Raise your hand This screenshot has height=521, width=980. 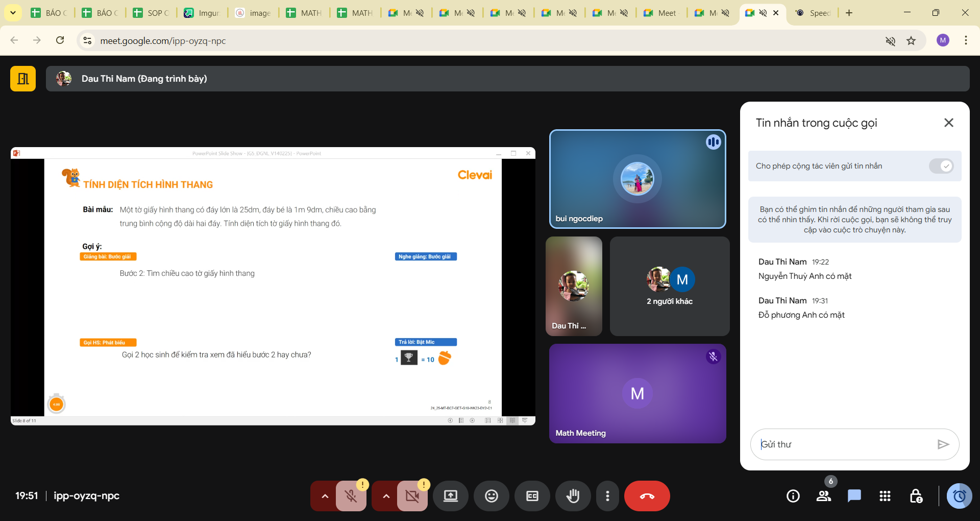point(573,496)
